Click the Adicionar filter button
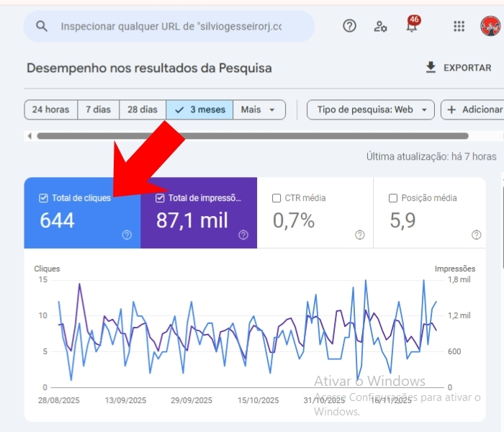504x432 pixels. coord(474,109)
